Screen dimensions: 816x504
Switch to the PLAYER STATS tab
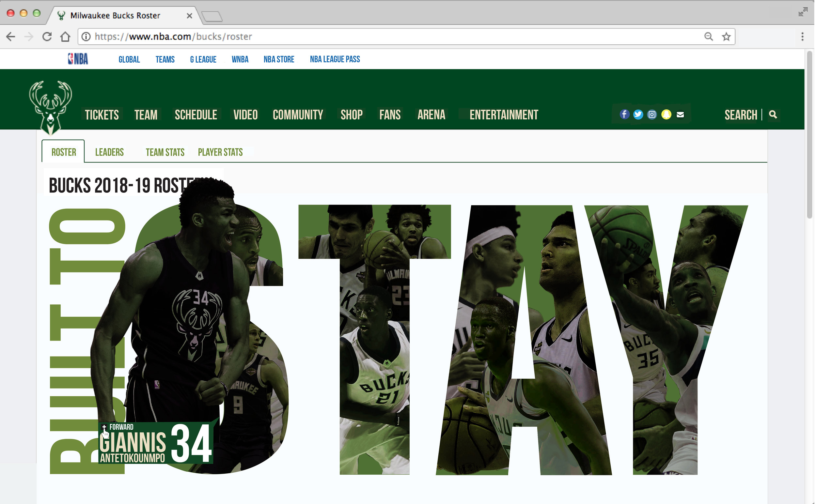pos(220,152)
